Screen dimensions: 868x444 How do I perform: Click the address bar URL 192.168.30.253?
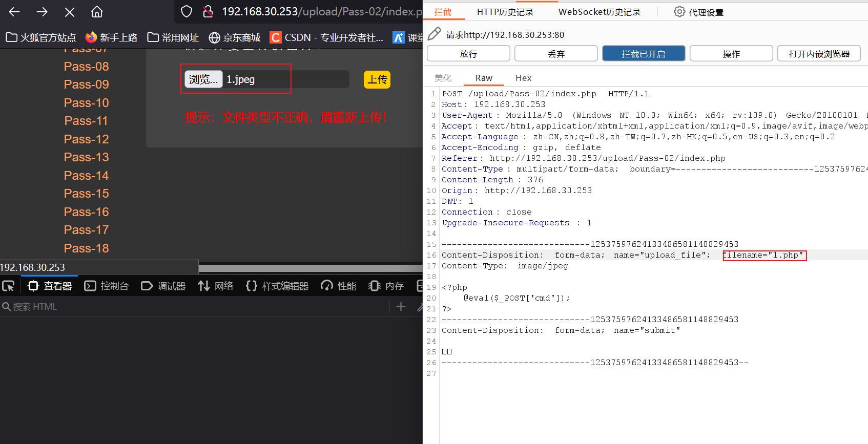click(322, 12)
